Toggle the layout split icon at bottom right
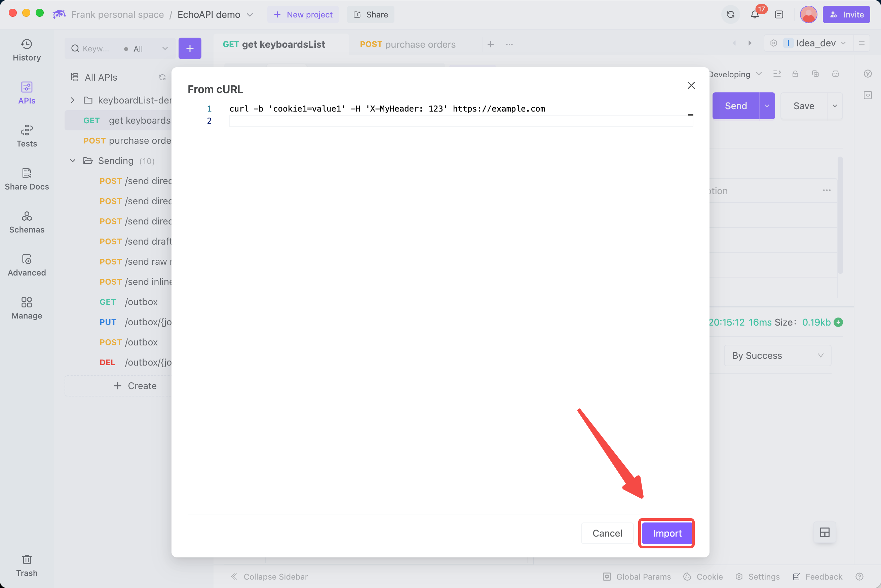 pos(825,532)
